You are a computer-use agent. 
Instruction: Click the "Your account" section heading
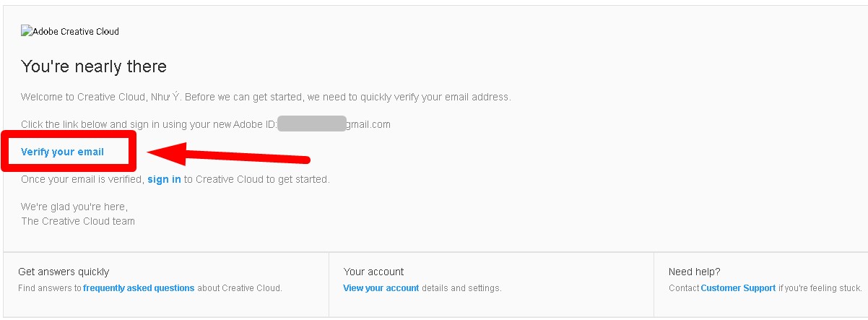(373, 272)
